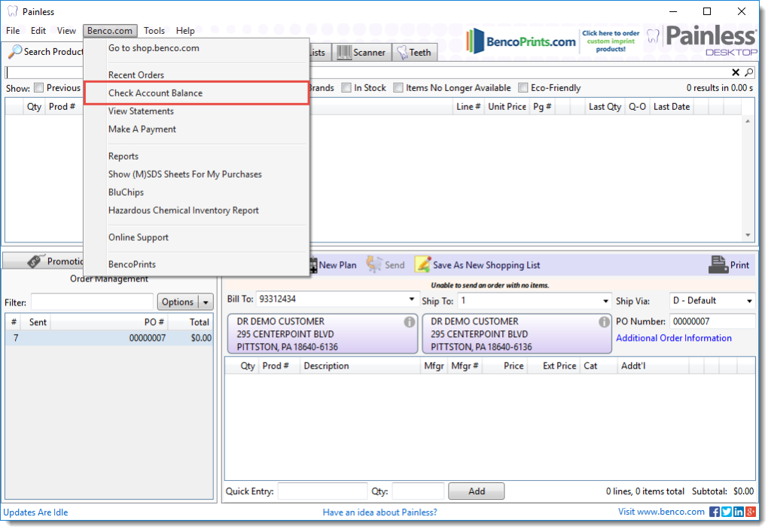Expand the Ship To dropdown
The width and height of the screenshot is (771, 532).
point(606,301)
